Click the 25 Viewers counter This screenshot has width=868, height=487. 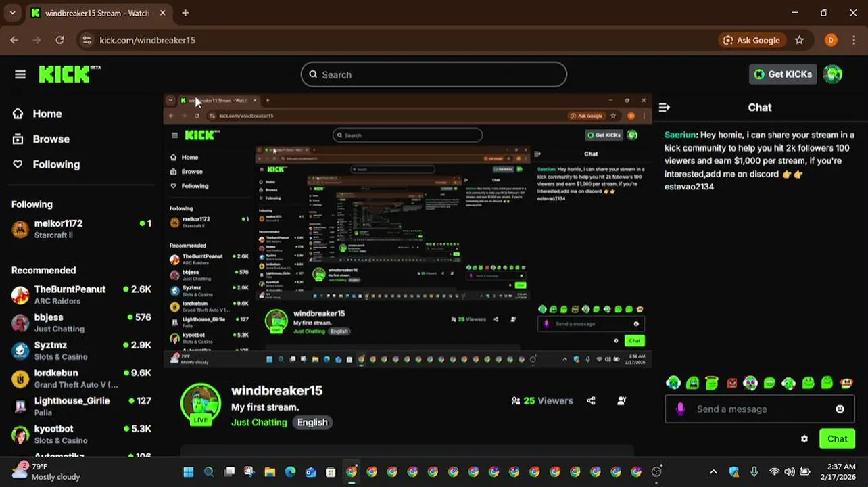tap(542, 400)
